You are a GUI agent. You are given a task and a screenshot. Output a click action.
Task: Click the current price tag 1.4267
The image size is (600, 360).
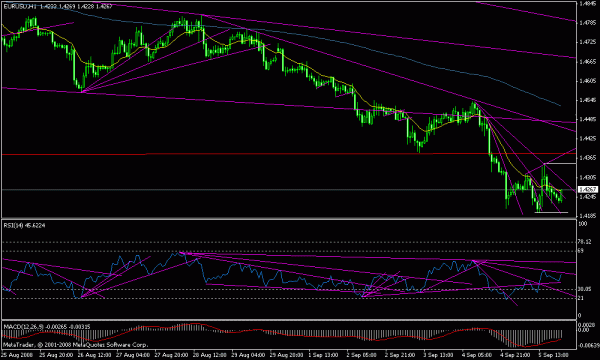pyautogui.click(x=588, y=189)
